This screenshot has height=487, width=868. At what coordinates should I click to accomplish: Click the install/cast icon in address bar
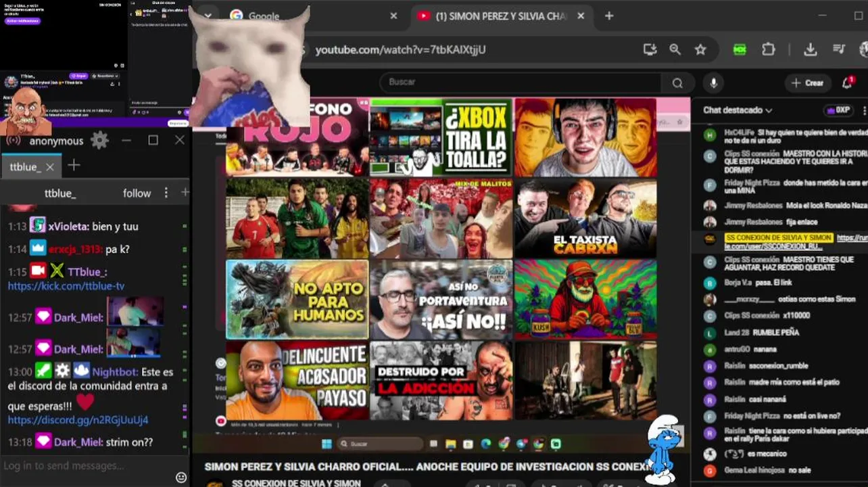[650, 49]
